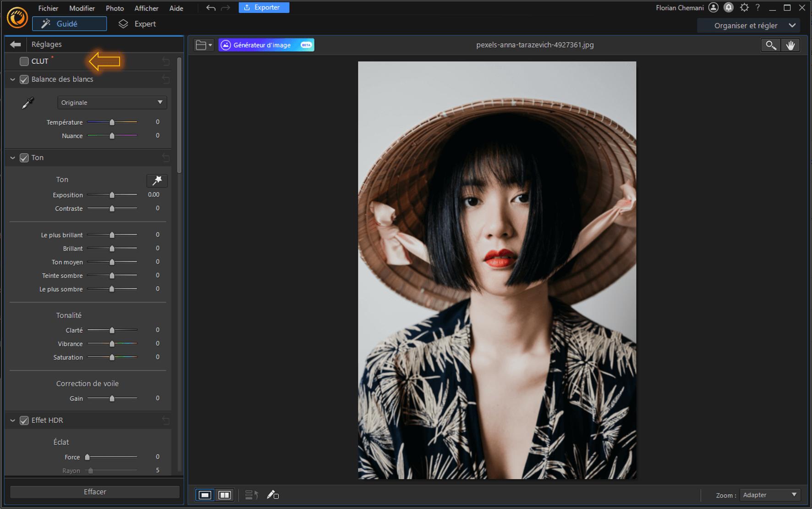The height and width of the screenshot is (509, 812).
Task: Pick white balance with the eyedropper tool
Action: [x=28, y=103]
